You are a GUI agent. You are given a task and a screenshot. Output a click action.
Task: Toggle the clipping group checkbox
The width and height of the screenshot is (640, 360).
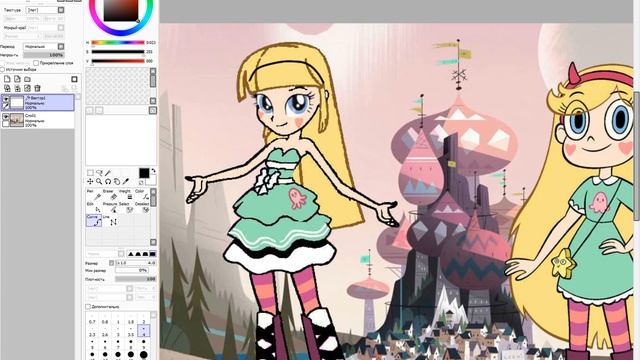tap(36, 63)
